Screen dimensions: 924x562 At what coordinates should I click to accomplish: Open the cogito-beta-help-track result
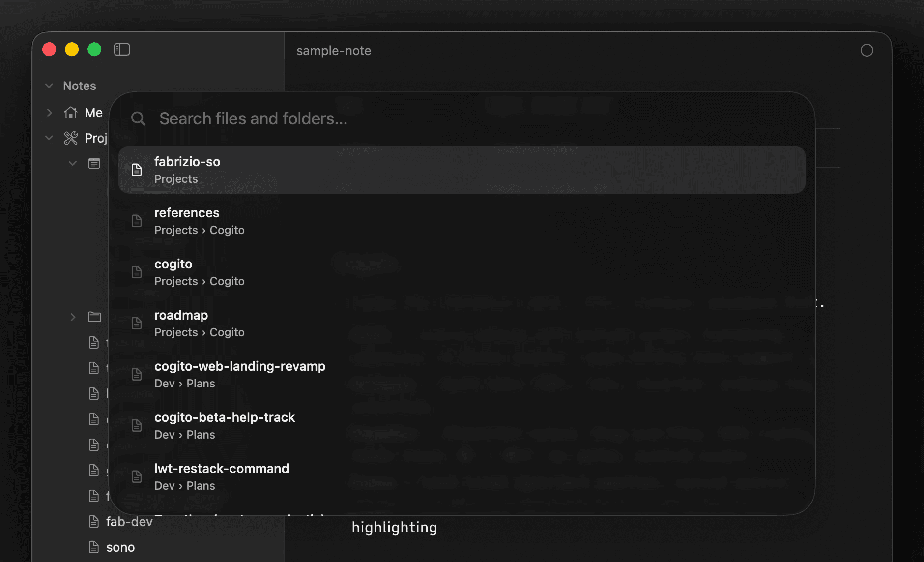coord(462,425)
